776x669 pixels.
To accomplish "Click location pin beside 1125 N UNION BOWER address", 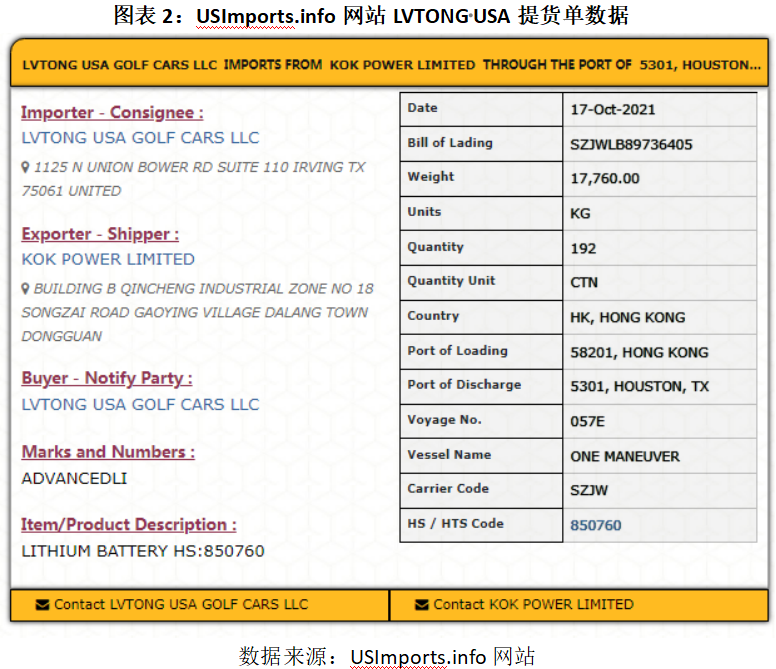I will [25, 167].
